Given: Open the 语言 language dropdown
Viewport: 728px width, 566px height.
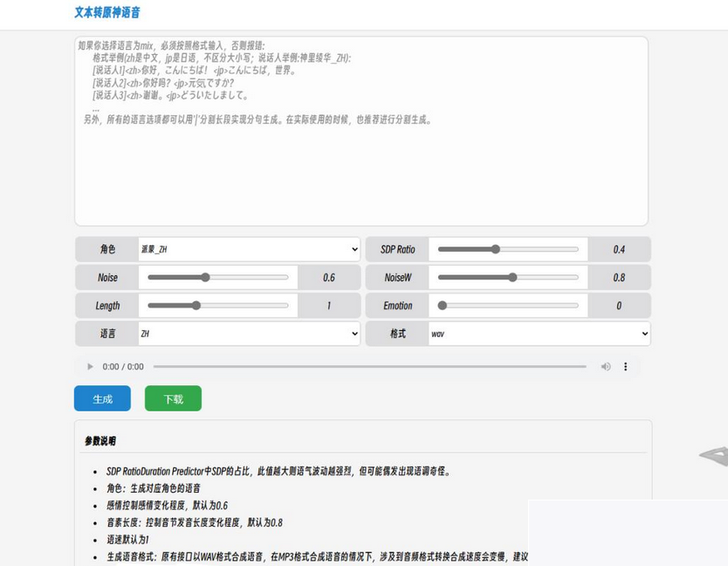Looking at the screenshot, I should pyautogui.click(x=249, y=334).
